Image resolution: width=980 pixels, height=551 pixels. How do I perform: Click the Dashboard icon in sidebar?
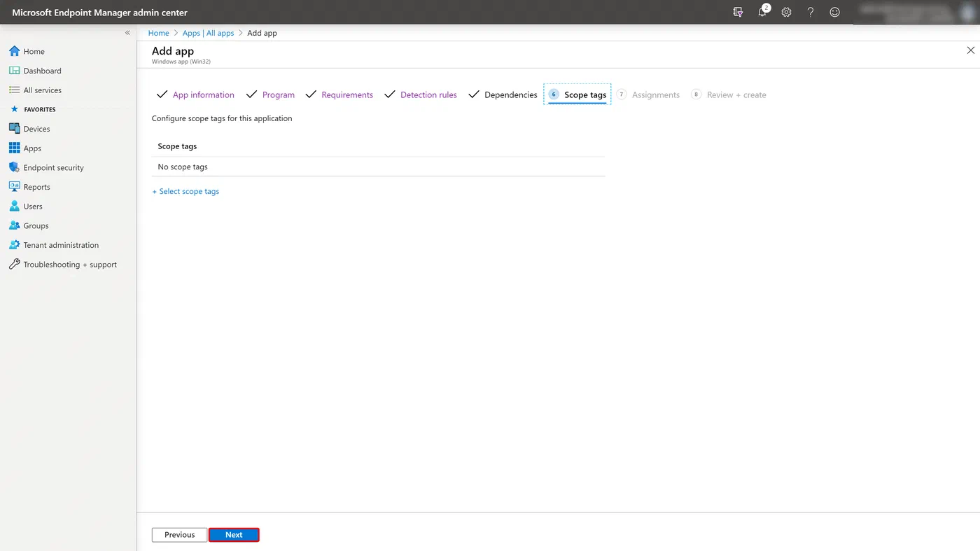click(14, 71)
